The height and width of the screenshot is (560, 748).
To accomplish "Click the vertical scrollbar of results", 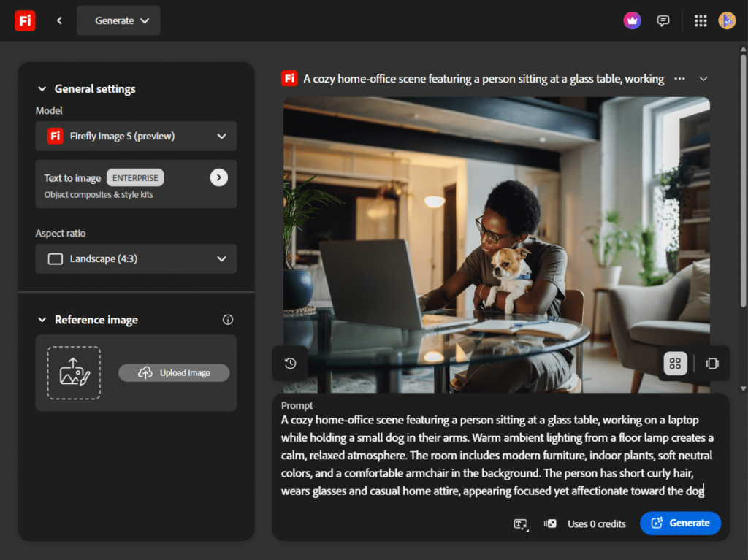I will coord(743,180).
